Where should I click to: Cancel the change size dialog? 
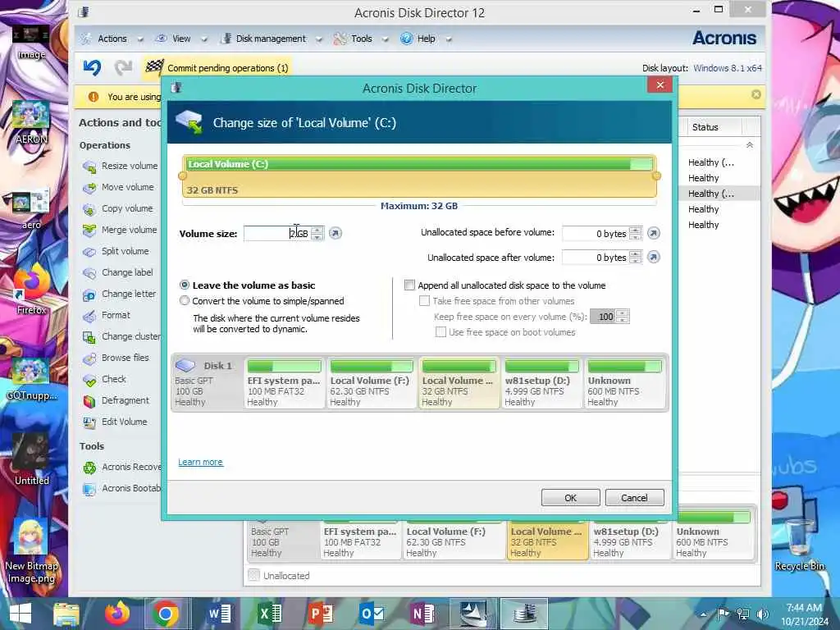[x=634, y=498]
